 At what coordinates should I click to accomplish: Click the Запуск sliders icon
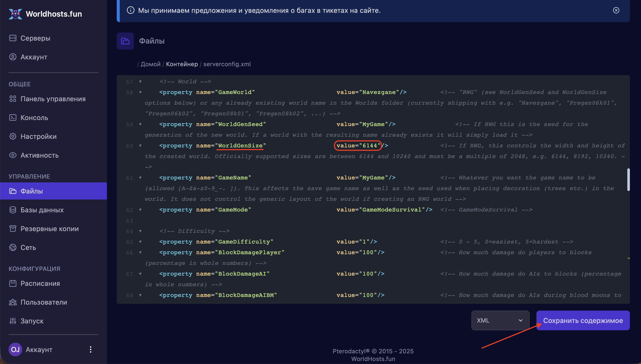(13, 321)
